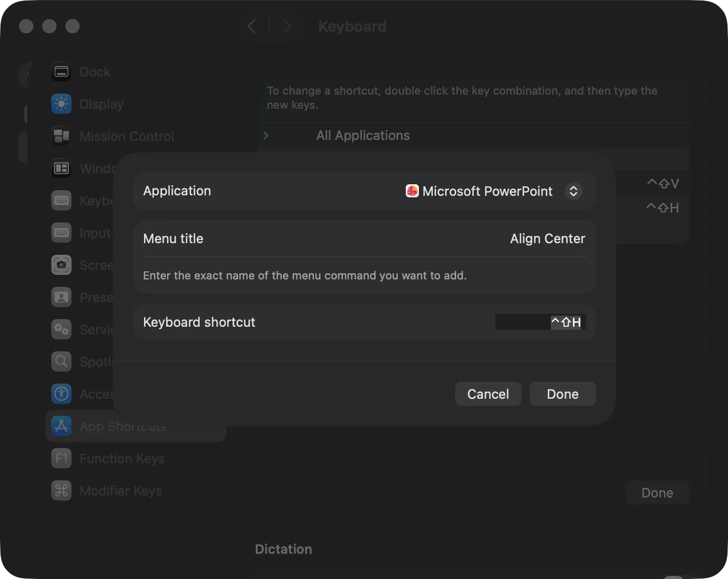Open Mission Control sidebar icon
Screen dimensions: 728x579
(x=61, y=136)
